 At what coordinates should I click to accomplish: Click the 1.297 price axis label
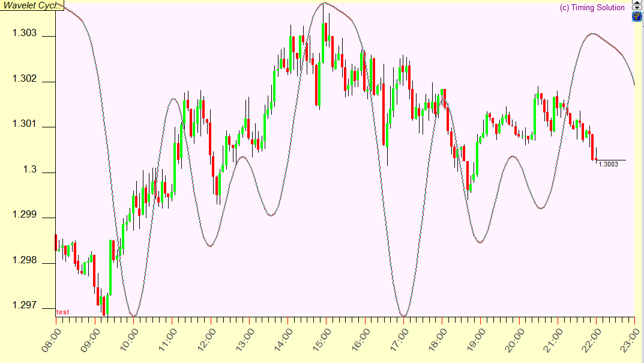click(25, 307)
